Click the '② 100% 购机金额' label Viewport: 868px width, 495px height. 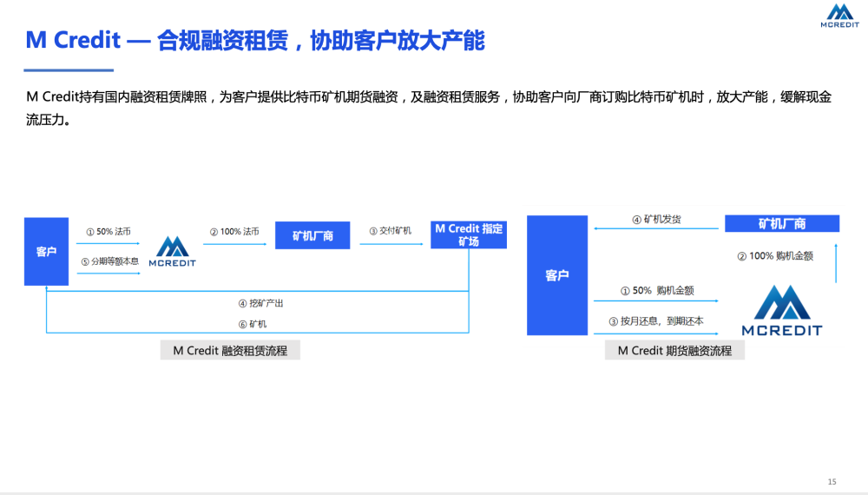pyautogui.click(x=775, y=256)
